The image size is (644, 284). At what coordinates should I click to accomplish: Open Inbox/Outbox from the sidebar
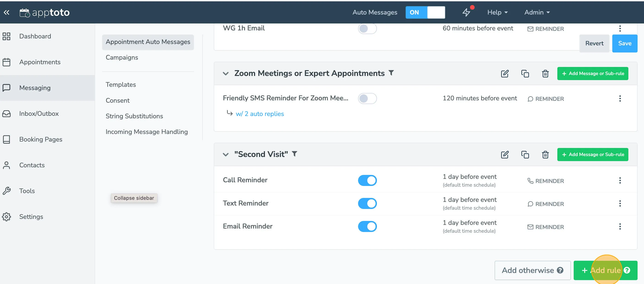[x=39, y=113]
